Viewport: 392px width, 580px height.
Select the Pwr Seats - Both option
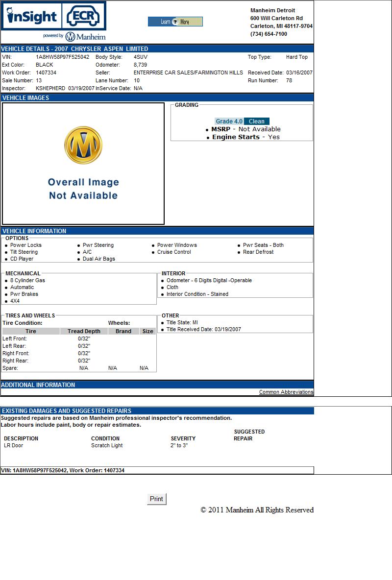tap(263, 245)
